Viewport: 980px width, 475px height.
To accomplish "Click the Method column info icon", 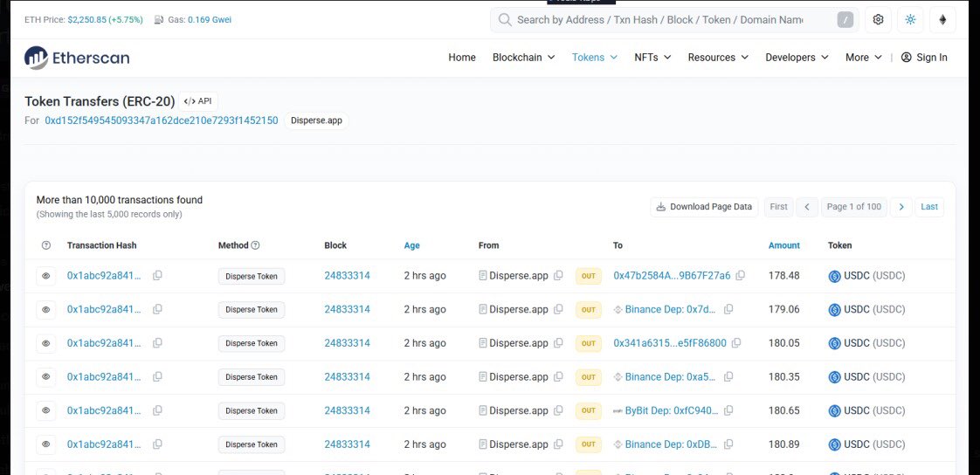I will click(x=256, y=245).
